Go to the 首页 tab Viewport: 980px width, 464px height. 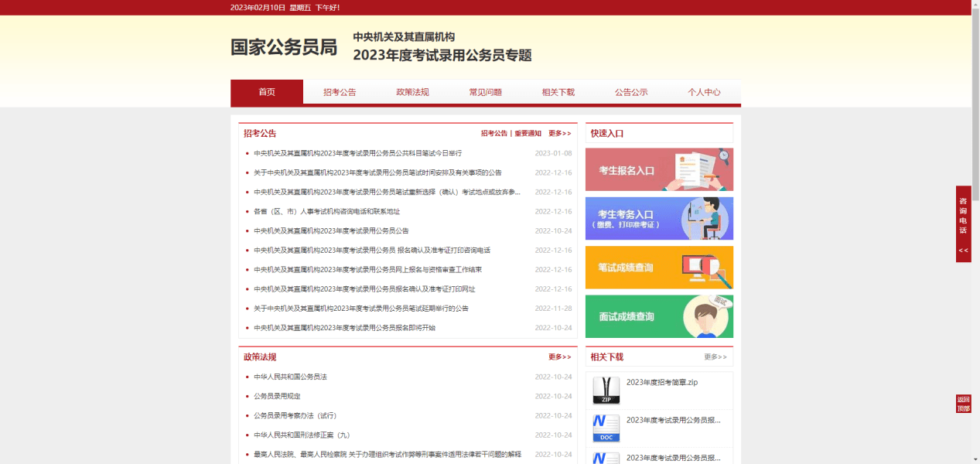(267, 92)
